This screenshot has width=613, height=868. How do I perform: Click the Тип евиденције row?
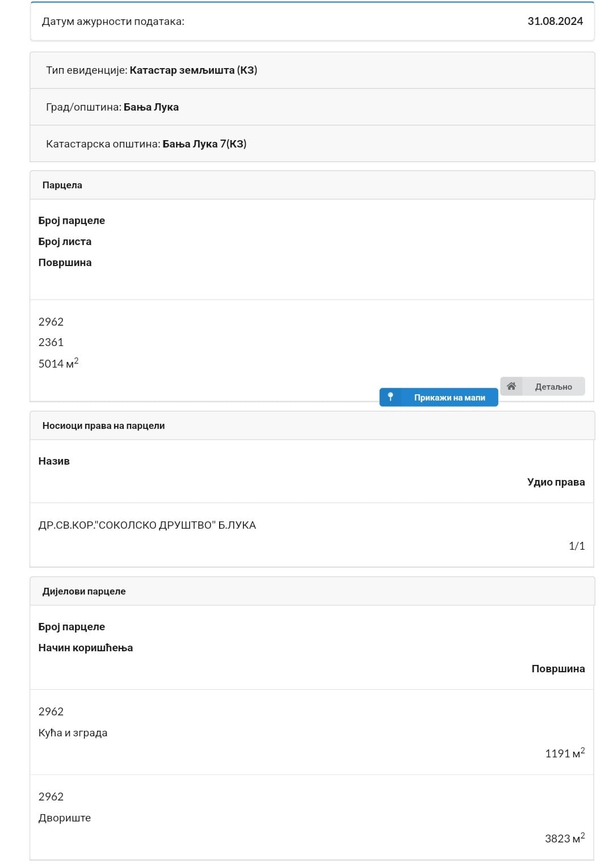tap(312, 70)
